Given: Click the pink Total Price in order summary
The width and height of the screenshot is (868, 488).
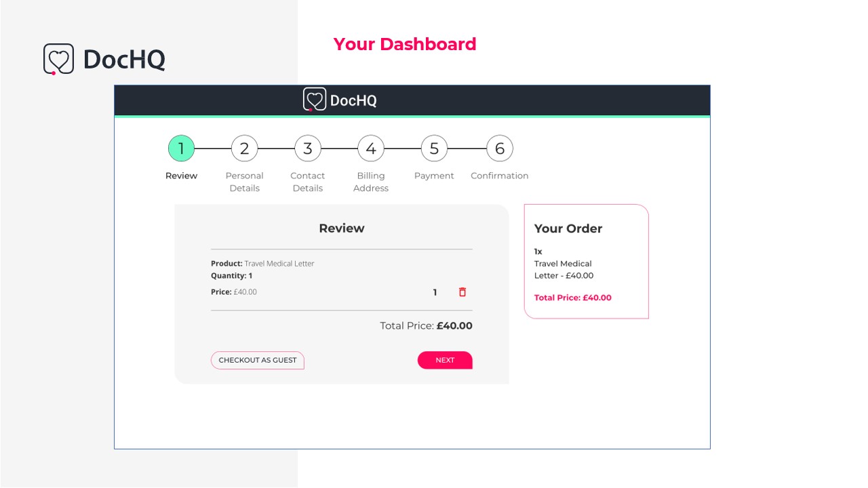Looking at the screenshot, I should pyautogui.click(x=572, y=298).
